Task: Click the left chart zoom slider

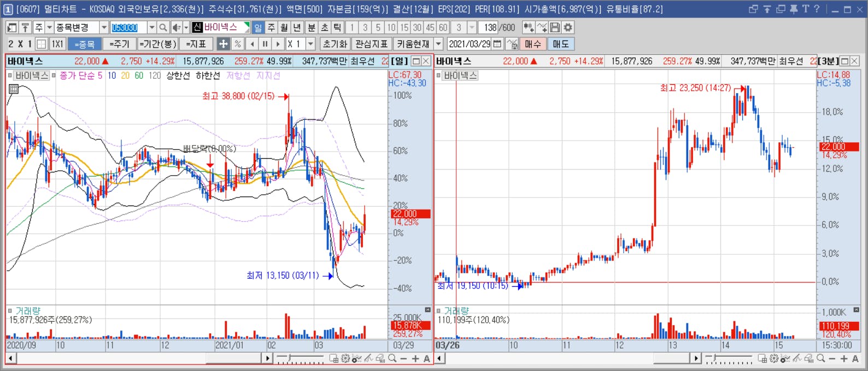Action: (x=301, y=358)
